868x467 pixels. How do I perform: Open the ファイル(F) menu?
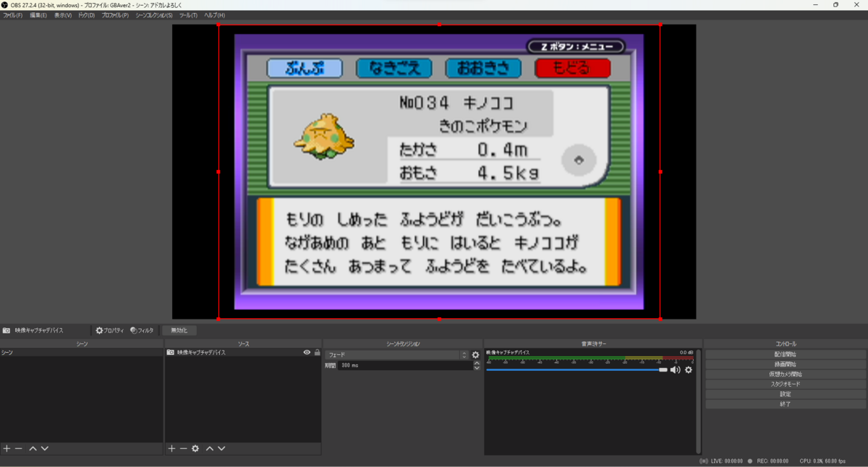tap(12, 15)
